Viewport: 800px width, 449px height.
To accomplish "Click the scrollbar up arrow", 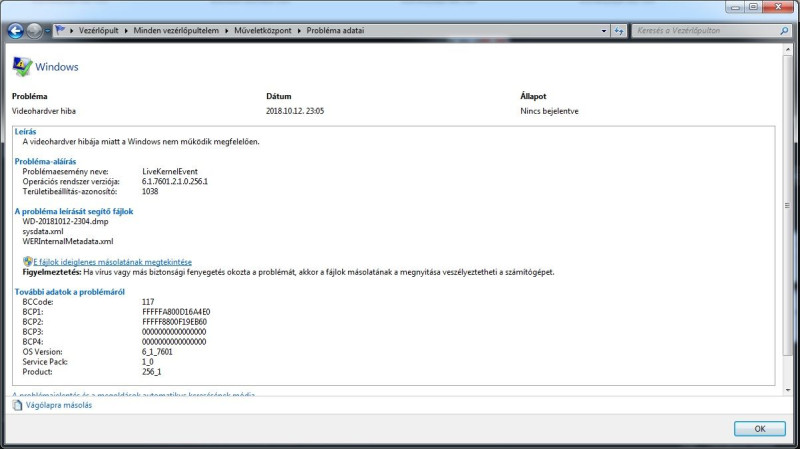I will tap(787, 49).
